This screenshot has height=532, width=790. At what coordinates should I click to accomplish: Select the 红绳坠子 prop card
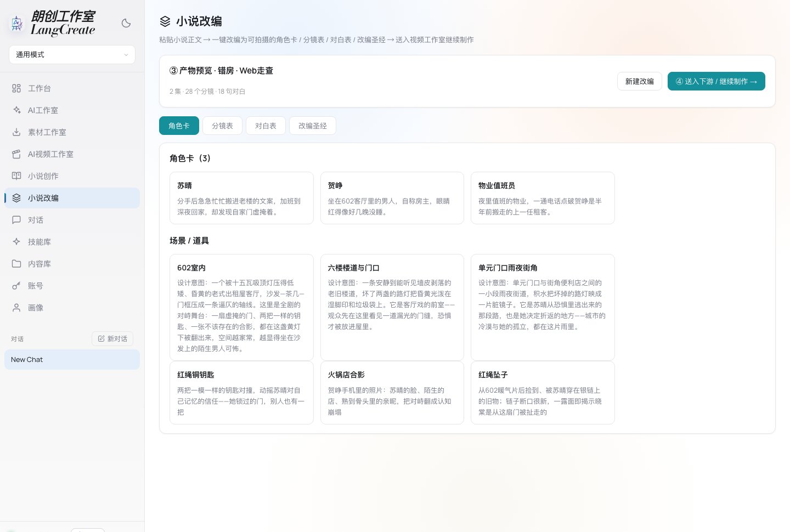[543, 393]
